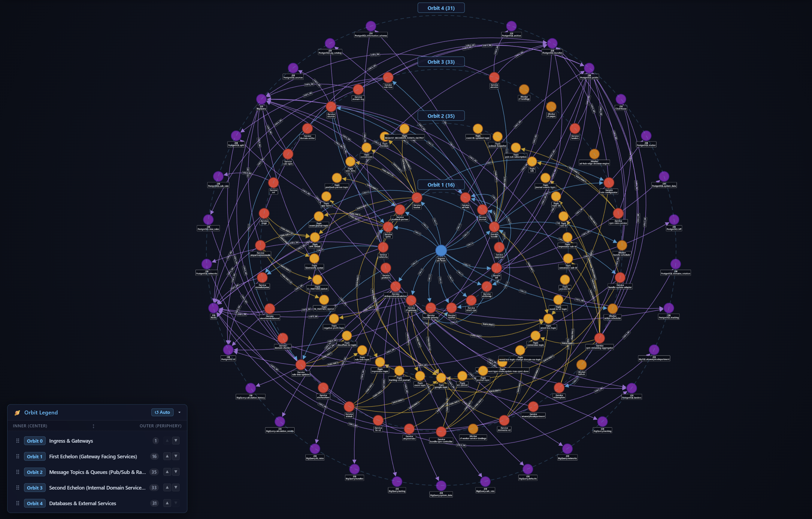Select the conversions Topic node

point(367,148)
